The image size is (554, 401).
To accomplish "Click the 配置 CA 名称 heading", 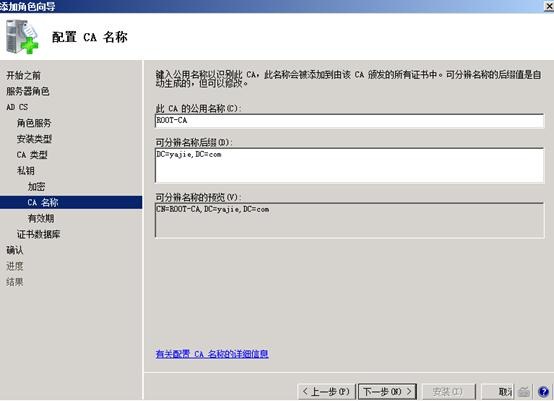I will point(90,37).
